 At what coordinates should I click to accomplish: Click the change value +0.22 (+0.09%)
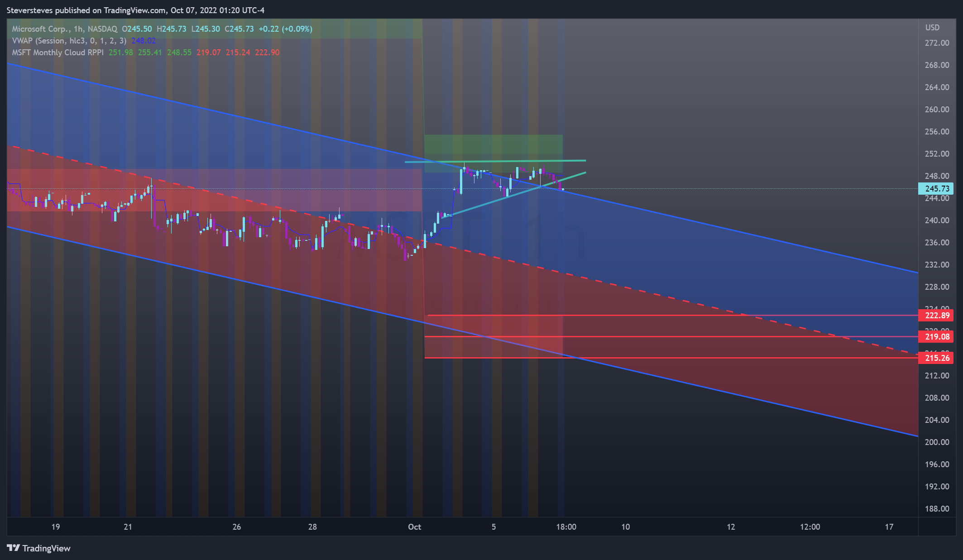coord(285,29)
